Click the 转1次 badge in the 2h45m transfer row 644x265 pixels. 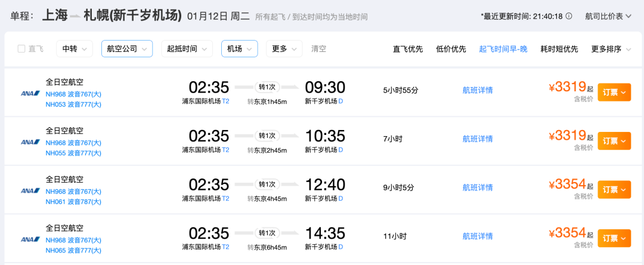coord(267,135)
